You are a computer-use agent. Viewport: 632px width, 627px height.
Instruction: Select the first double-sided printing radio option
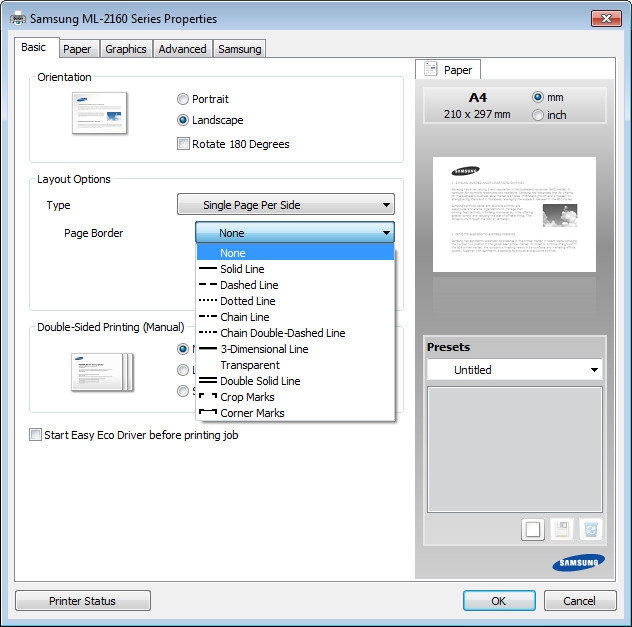tap(183, 349)
